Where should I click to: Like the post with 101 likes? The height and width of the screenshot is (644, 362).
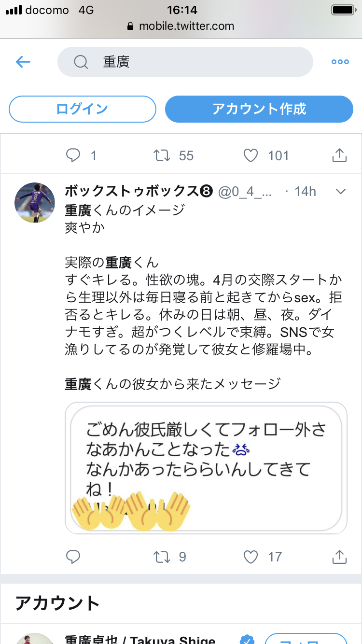pos(251,155)
